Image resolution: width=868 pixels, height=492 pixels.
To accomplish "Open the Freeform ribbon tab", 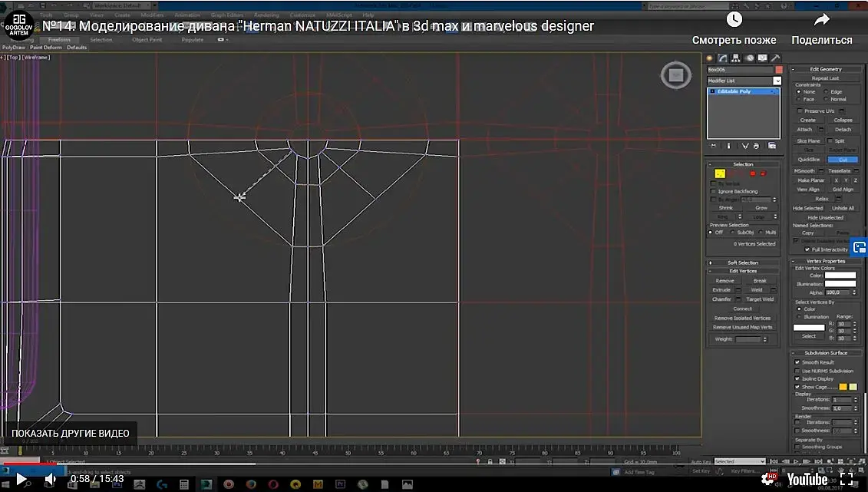I will [x=59, y=40].
